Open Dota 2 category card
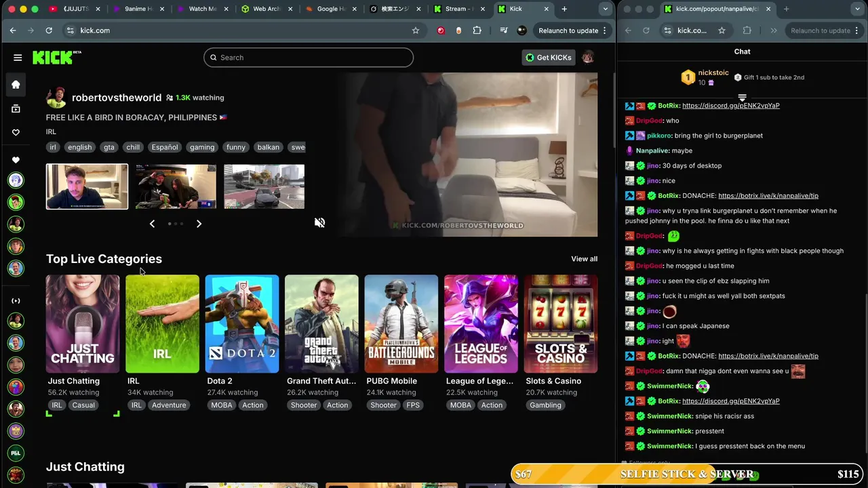This screenshot has width=868, height=488. pyautogui.click(x=242, y=324)
